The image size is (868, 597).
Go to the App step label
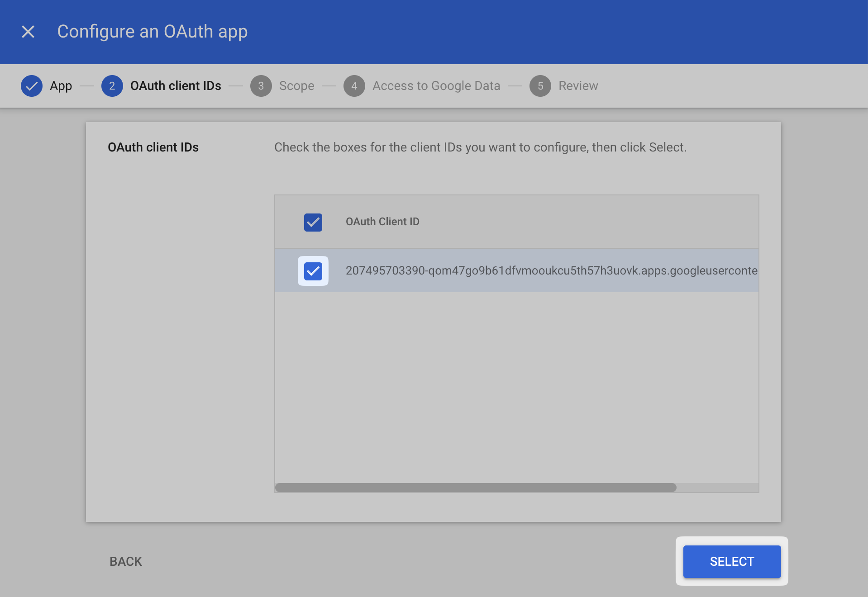(x=61, y=86)
